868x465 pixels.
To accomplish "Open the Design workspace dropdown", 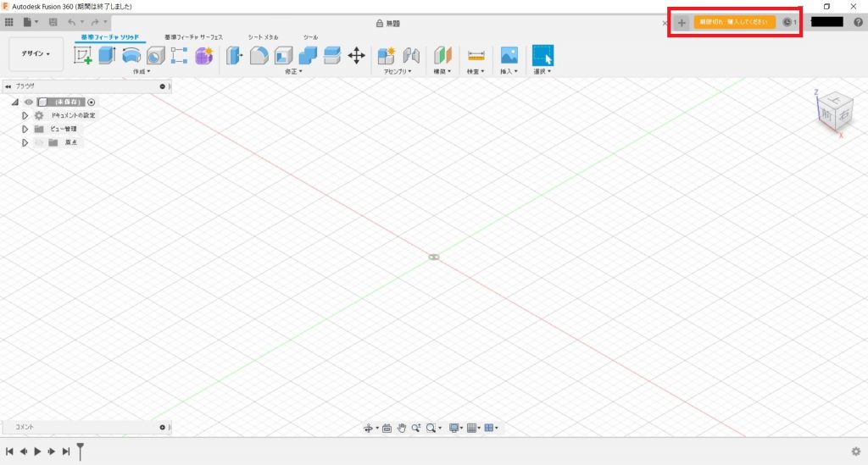I will point(36,53).
